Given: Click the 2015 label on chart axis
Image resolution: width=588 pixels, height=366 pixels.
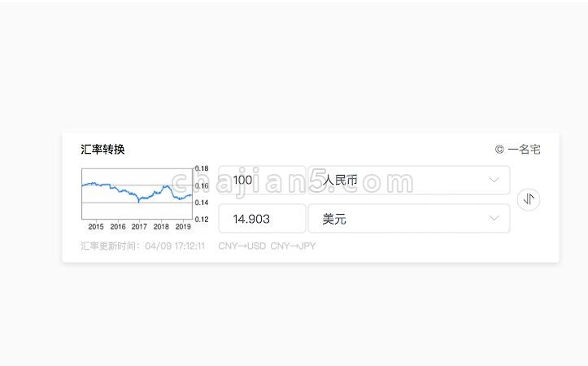Looking at the screenshot, I should (96, 226).
